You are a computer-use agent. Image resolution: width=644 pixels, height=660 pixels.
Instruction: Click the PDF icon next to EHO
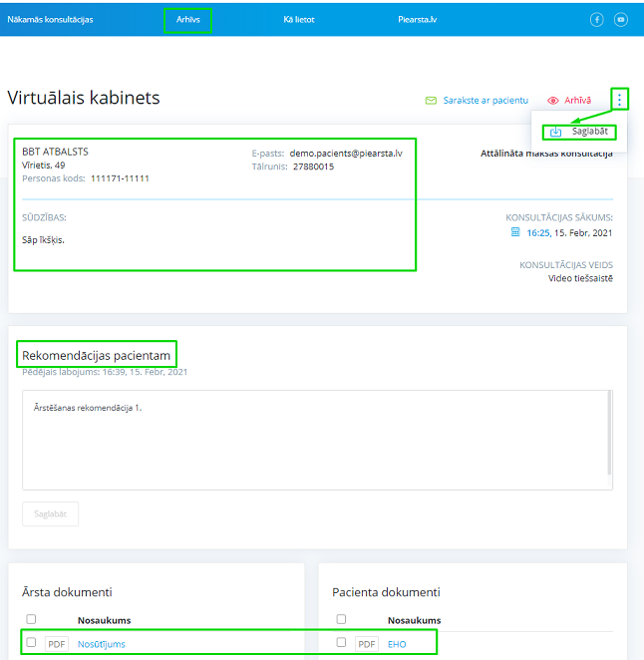coord(367,644)
